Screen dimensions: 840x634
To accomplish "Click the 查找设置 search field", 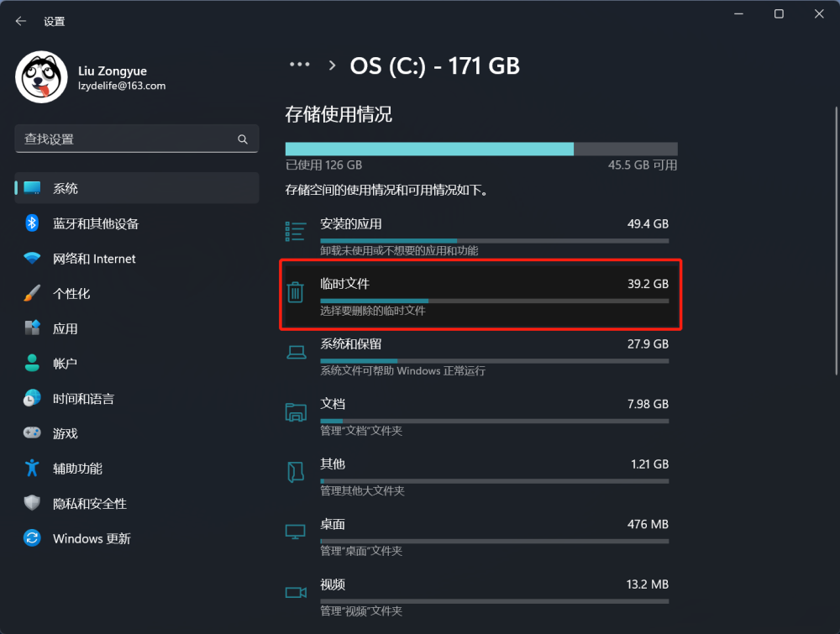I will tap(126, 139).
